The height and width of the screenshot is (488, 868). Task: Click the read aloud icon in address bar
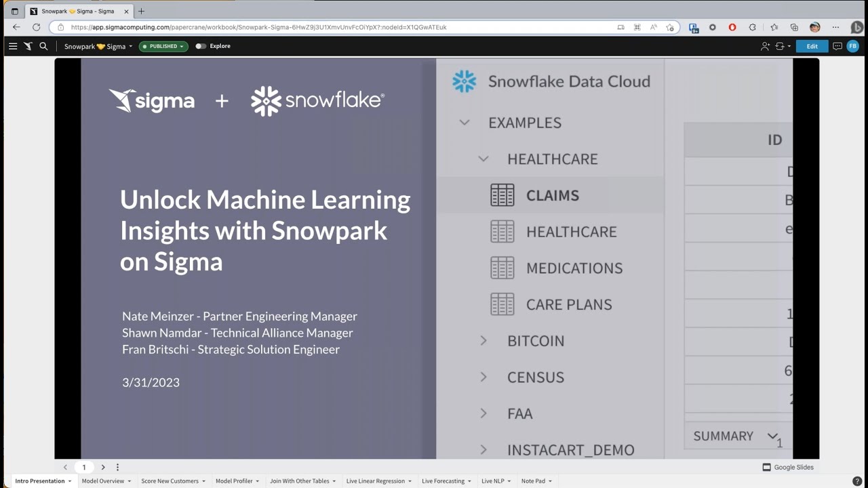pyautogui.click(x=654, y=27)
